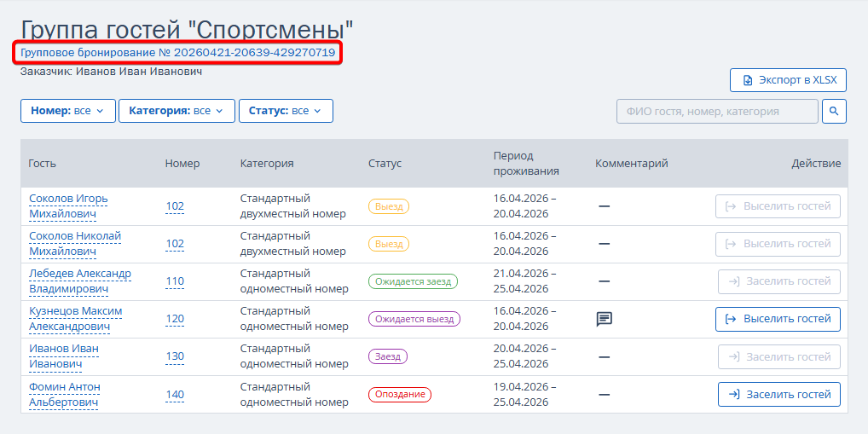Click stay period 20.04.2026 – 25.04.2026
The image size is (868, 434).
[x=524, y=356]
